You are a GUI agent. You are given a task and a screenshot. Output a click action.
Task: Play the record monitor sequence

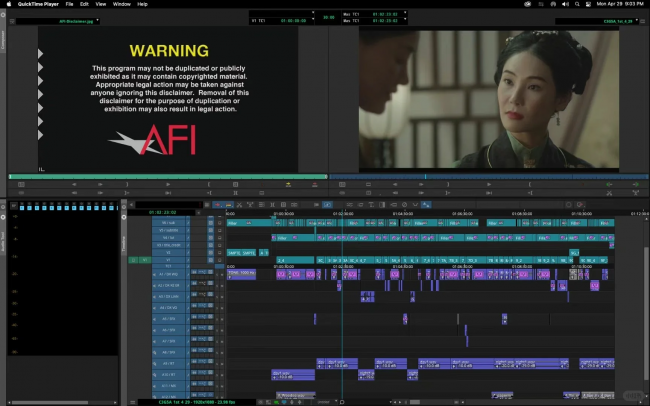[489, 185]
